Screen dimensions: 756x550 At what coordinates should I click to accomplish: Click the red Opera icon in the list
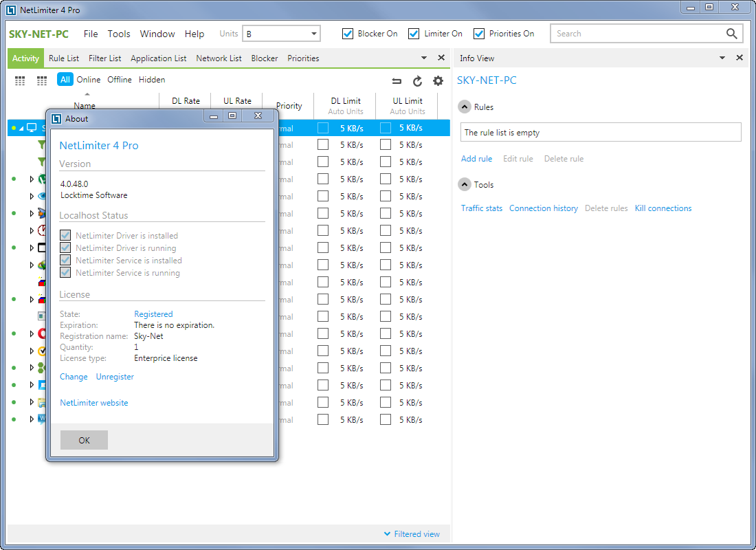[43, 333]
